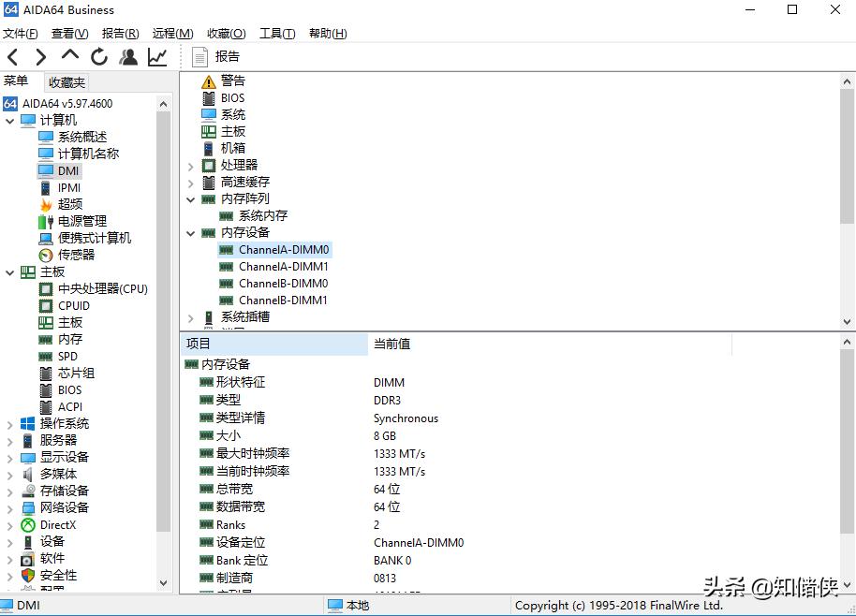Switch to the 收藏夹 tab
This screenshot has width=856, height=616.
click(66, 81)
